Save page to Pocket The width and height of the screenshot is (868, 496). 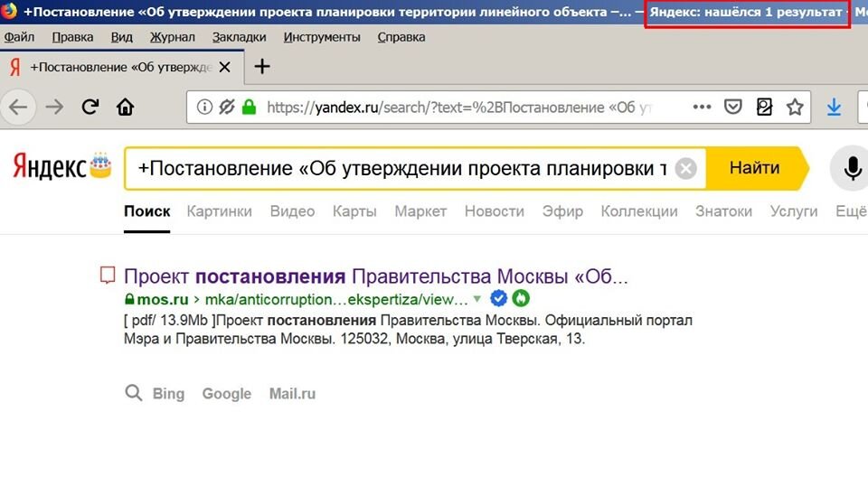[x=733, y=107]
